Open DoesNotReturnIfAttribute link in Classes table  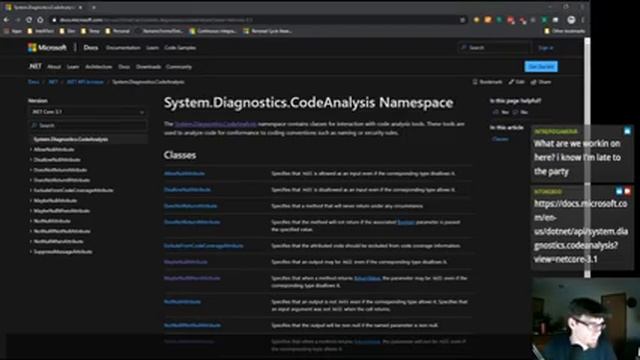(192, 222)
